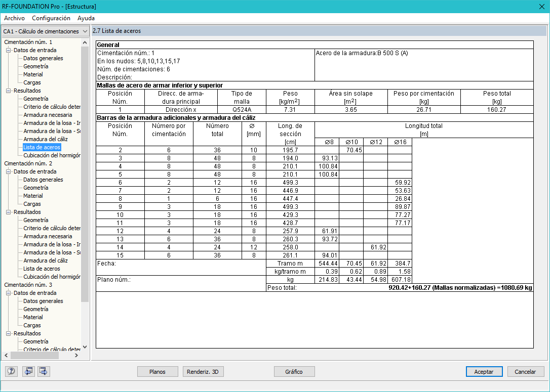Screen dimensions: 550x392
Task: Click mesh type cell 'Q524A'
Action: click(x=242, y=110)
